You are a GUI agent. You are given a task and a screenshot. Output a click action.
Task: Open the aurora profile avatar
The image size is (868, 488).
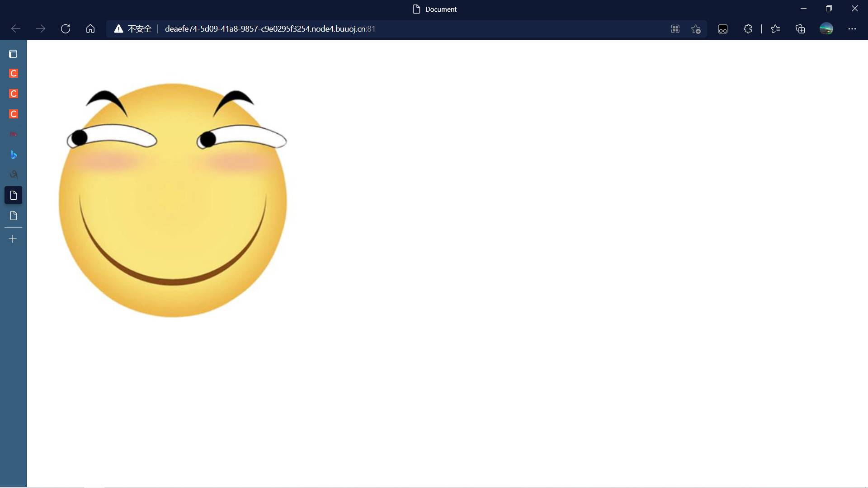826,29
